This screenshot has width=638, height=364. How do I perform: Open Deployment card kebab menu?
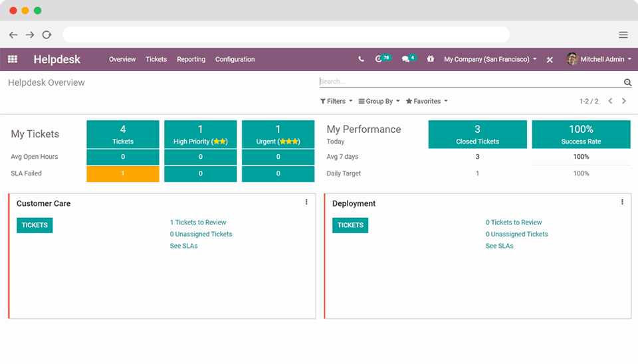(622, 202)
